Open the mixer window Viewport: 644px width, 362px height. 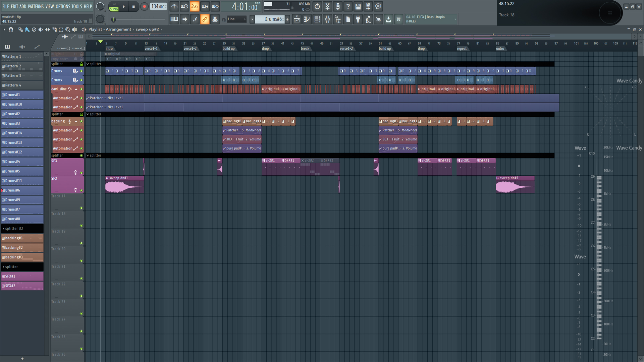(327, 19)
